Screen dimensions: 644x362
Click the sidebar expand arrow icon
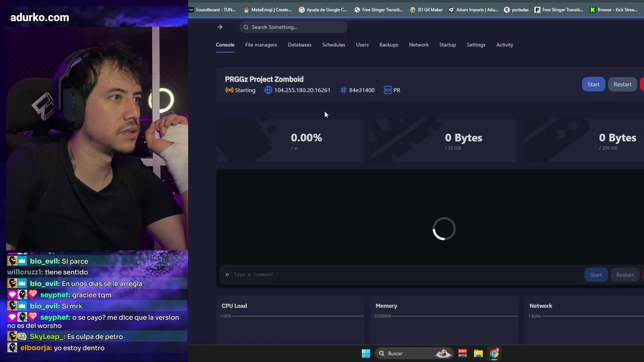[x=220, y=27]
